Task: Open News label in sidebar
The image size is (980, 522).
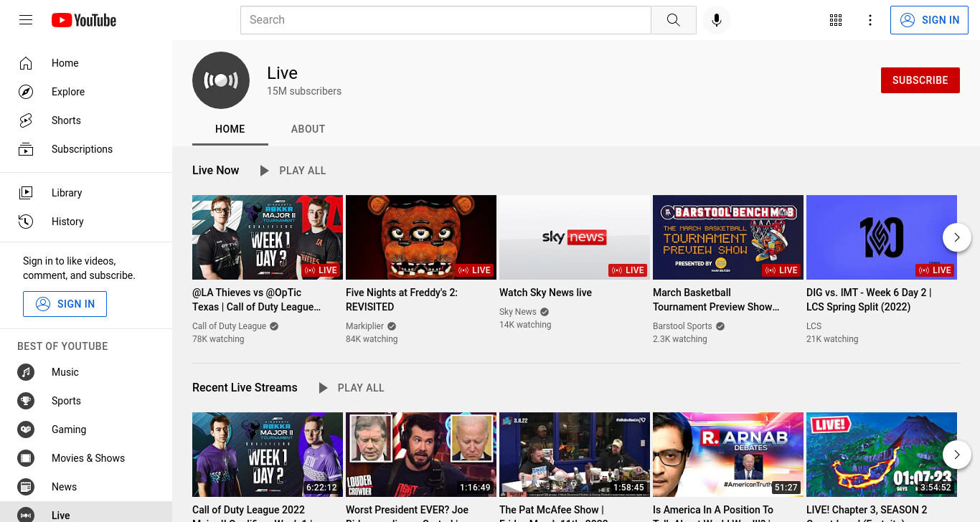Action: (x=64, y=487)
